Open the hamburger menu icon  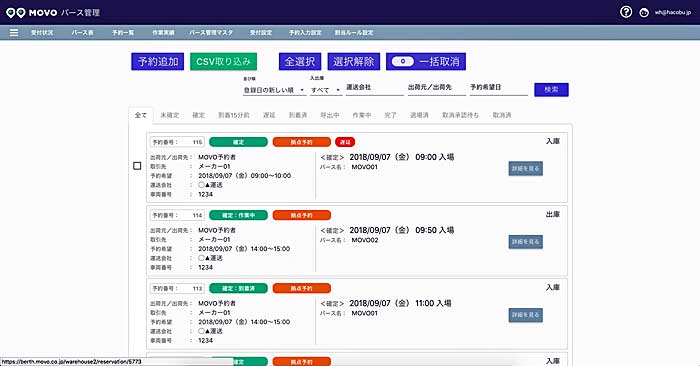click(14, 33)
